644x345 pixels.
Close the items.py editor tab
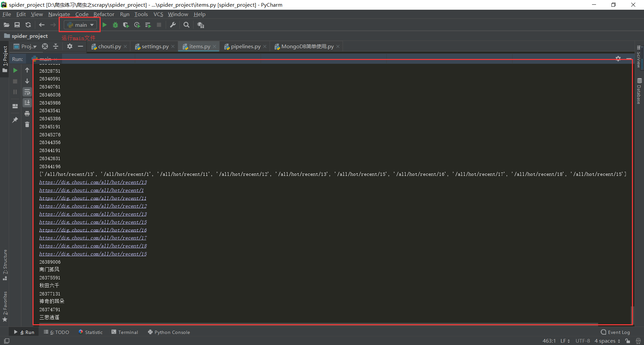[214, 46]
